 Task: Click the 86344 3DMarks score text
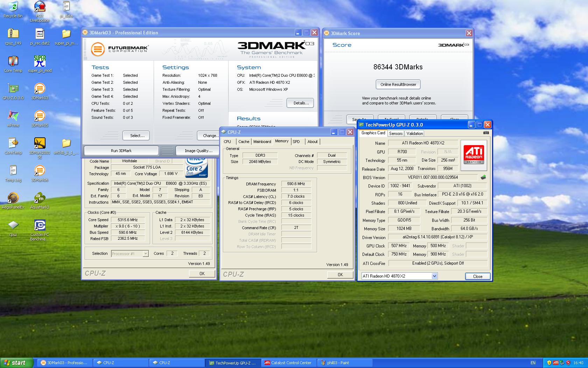[398, 67]
